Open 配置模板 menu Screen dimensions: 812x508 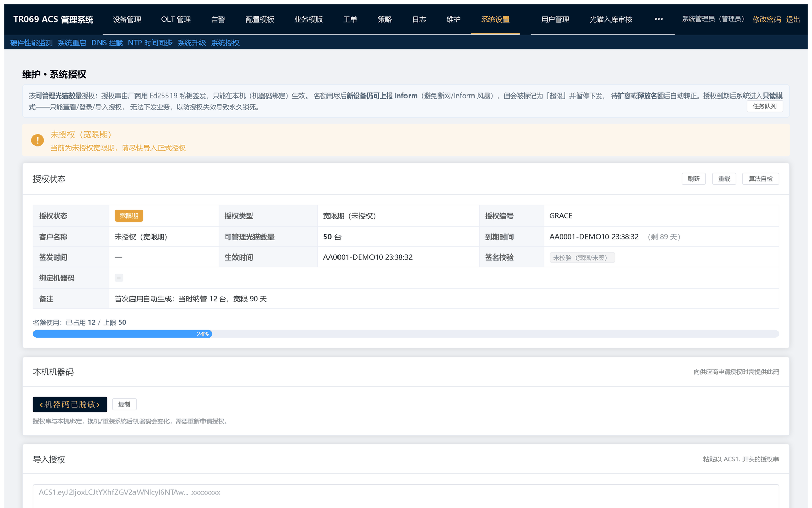(x=260, y=19)
